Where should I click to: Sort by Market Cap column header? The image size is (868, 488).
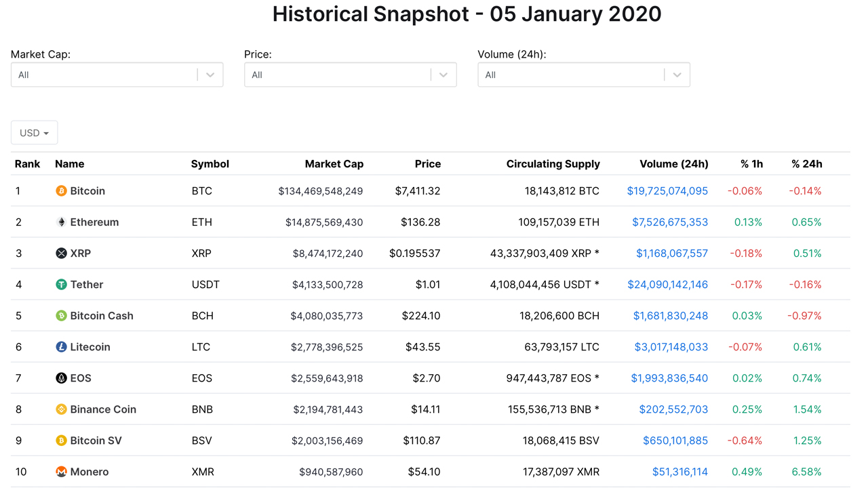[334, 164]
